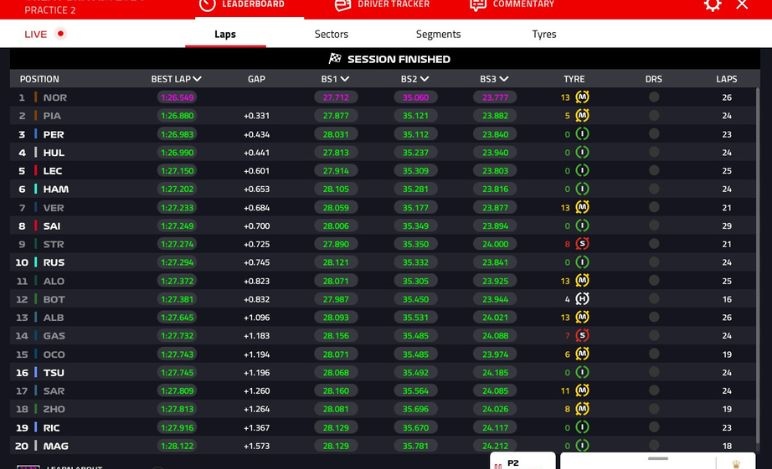Expand the BEST LAP column dropdown
This screenshot has height=469, width=772.
click(x=198, y=79)
